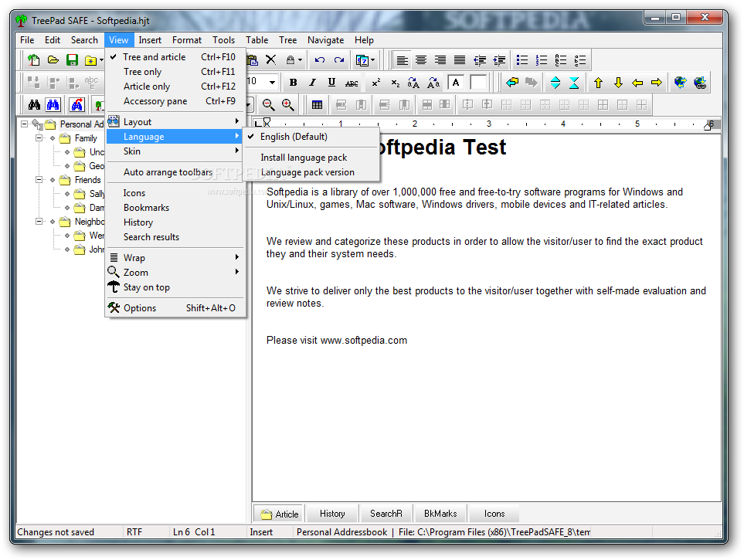
Task: Expand the Layout submenu
Action: coord(175,121)
